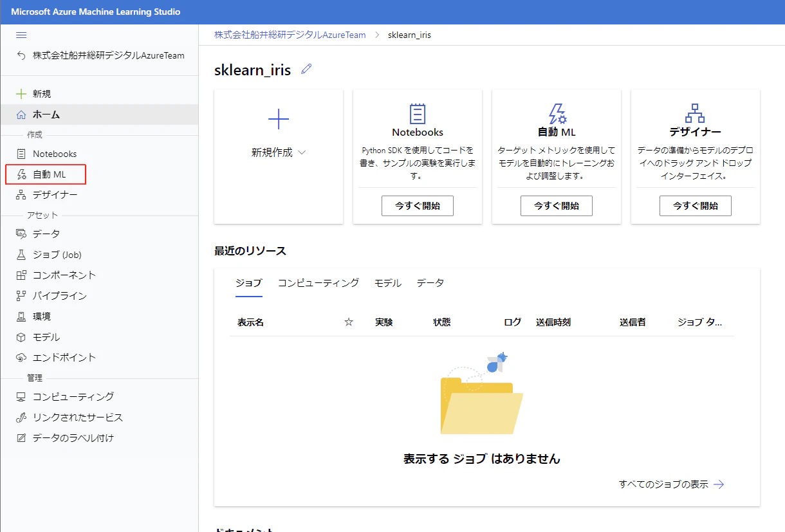The image size is (785, 532).
Task: Switch to the ジョブ tab
Action: click(249, 283)
